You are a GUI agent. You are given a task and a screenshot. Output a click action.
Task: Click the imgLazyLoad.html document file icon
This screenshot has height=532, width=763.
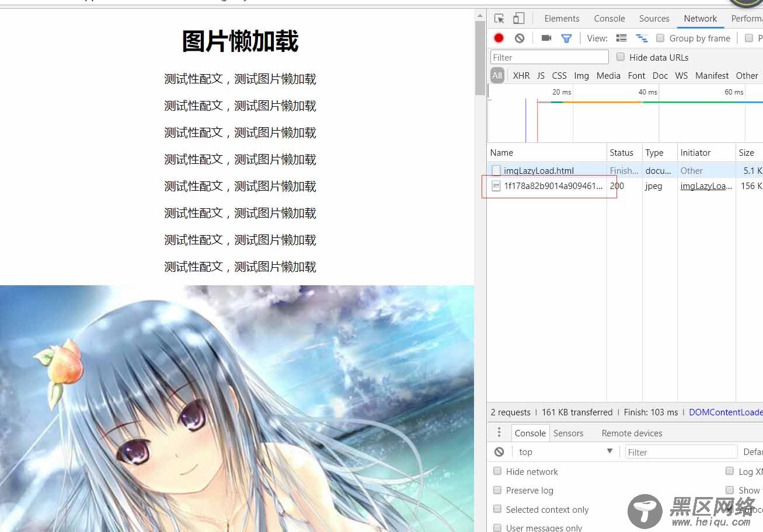(496, 171)
